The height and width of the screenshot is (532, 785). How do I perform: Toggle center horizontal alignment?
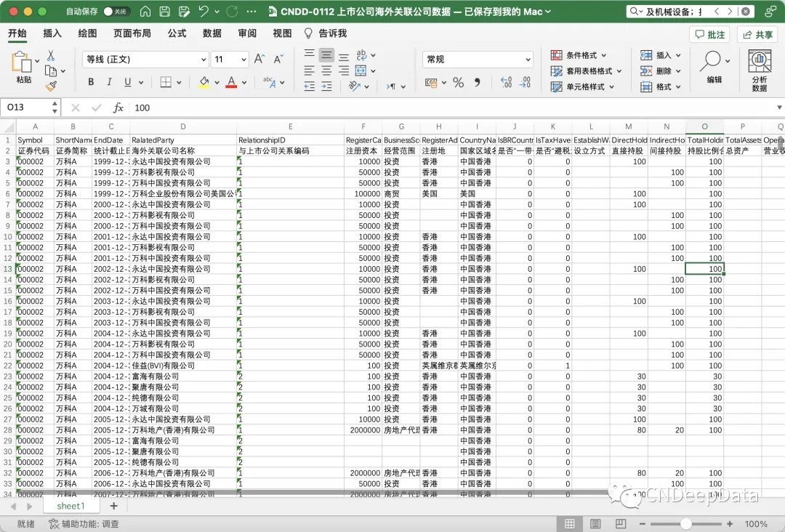326,70
